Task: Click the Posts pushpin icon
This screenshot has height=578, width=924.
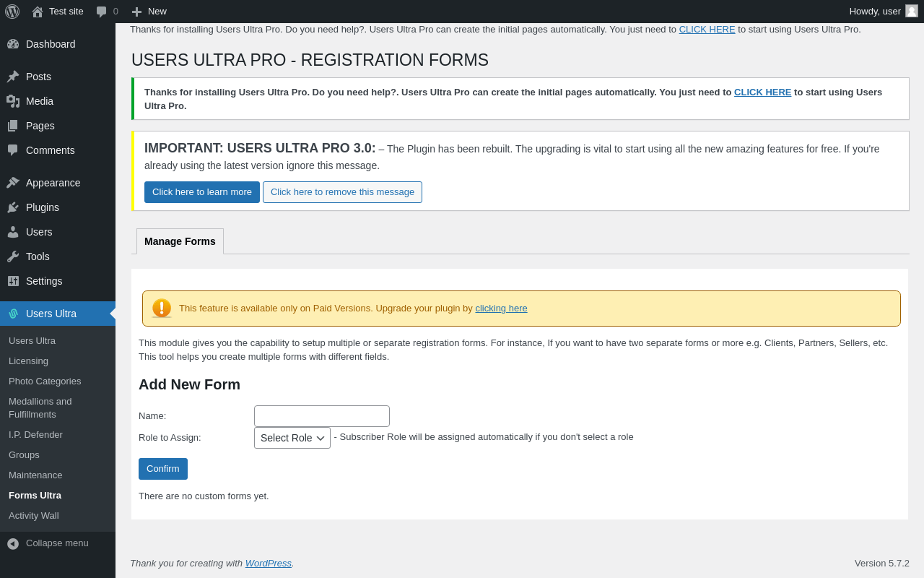Action: [x=13, y=77]
